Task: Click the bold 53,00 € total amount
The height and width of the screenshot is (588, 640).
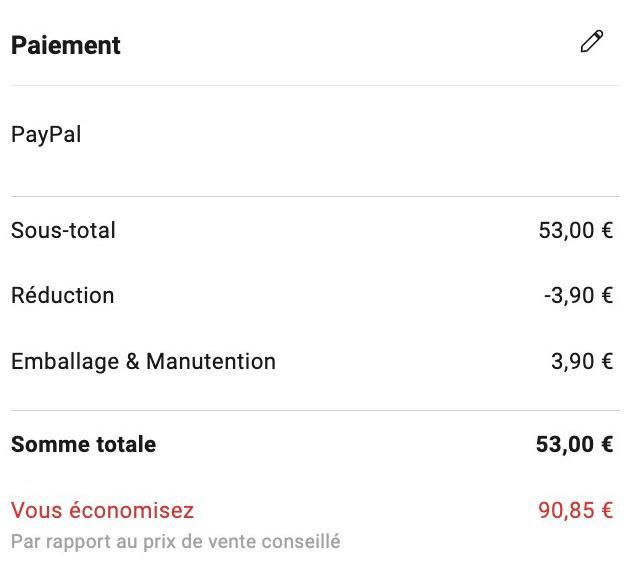Action: 574,444
